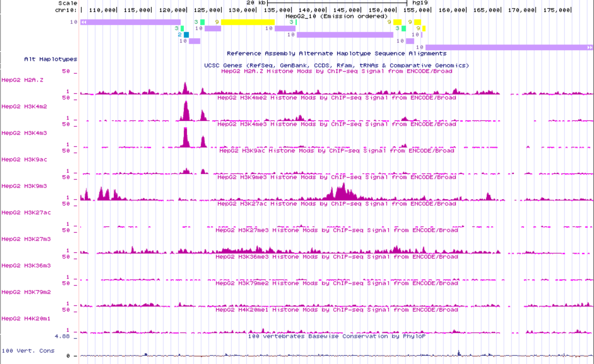Image resolution: width=594 pixels, height=364 pixels.
Task: Select the blue state 2 chromatin segment
Action: point(186,35)
